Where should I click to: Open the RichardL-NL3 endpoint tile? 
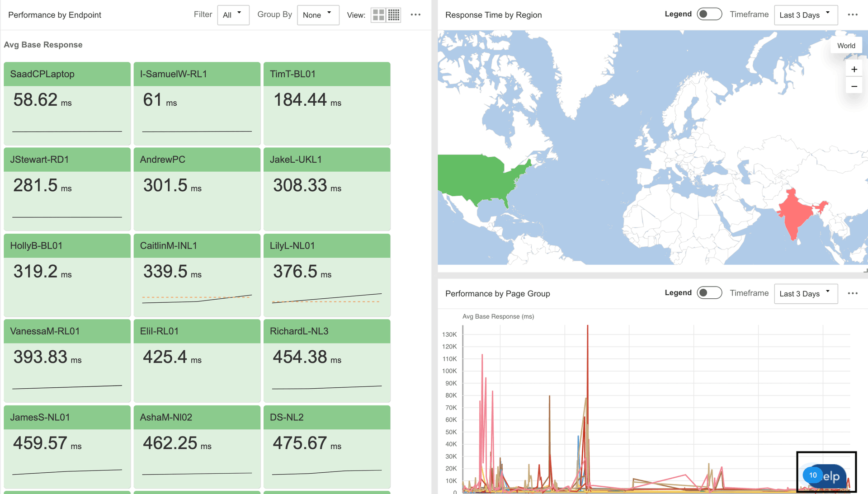click(326, 360)
